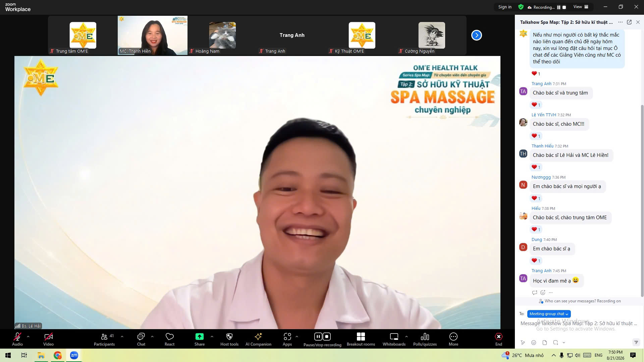This screenshot has width=644, height=362.
Task: Toggle heart on 'Em chào bác sĩ và mọi người ạ'
Action: point(536,198)
